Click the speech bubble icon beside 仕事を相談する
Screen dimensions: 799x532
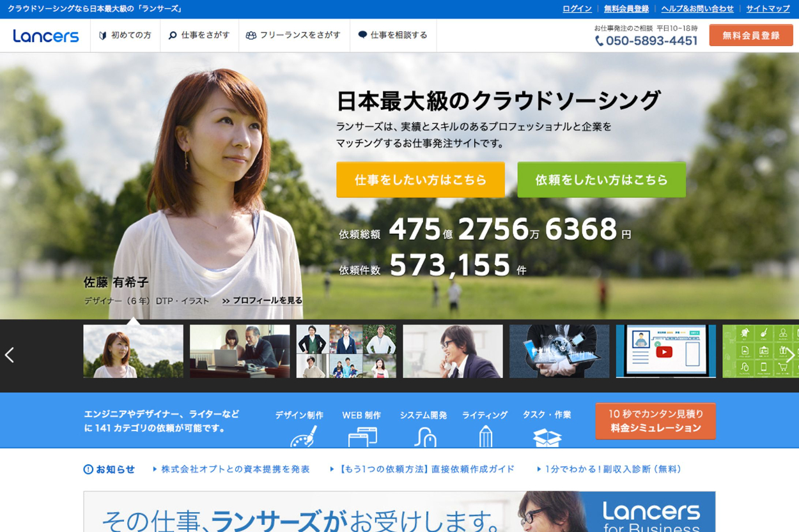[362, 35]
